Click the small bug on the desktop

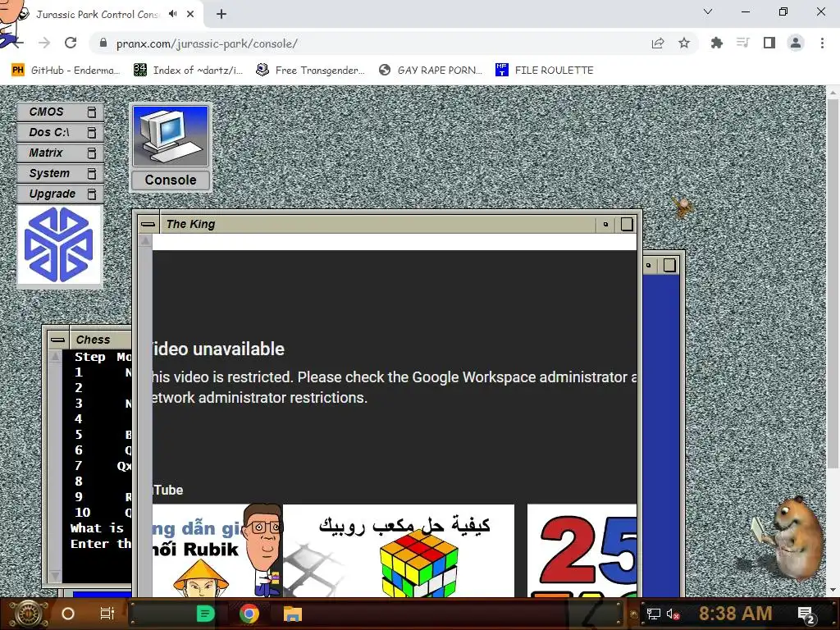pyautogui.click(x=682, y=208)
